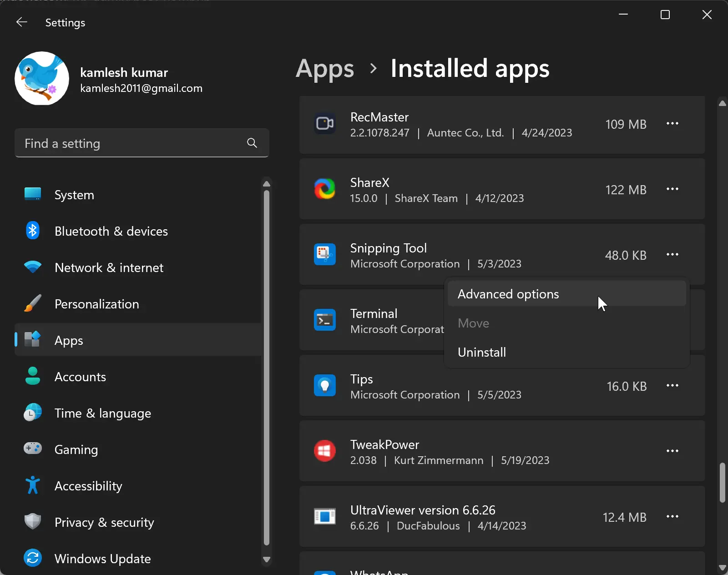Open Windows Update sync icon
The width and height of the screenshot is (728, 575).
[x=32, y=558]
